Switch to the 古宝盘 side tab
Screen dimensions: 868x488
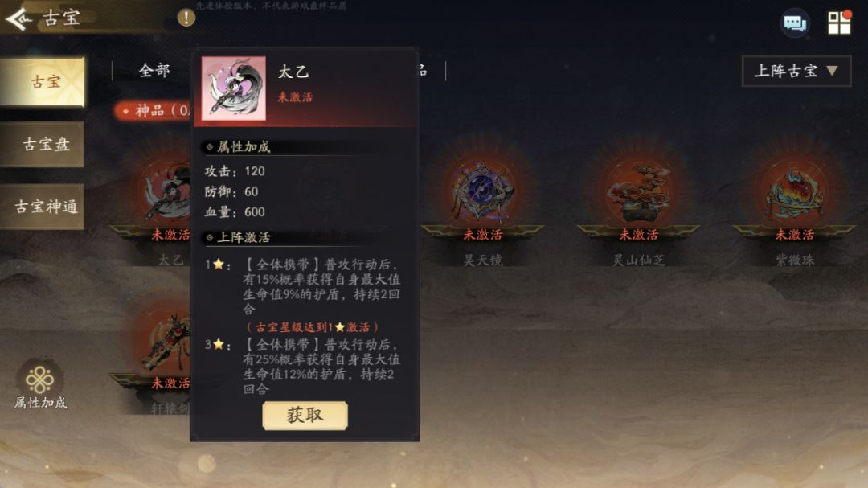pyautogui.click(x=43, y=144)
